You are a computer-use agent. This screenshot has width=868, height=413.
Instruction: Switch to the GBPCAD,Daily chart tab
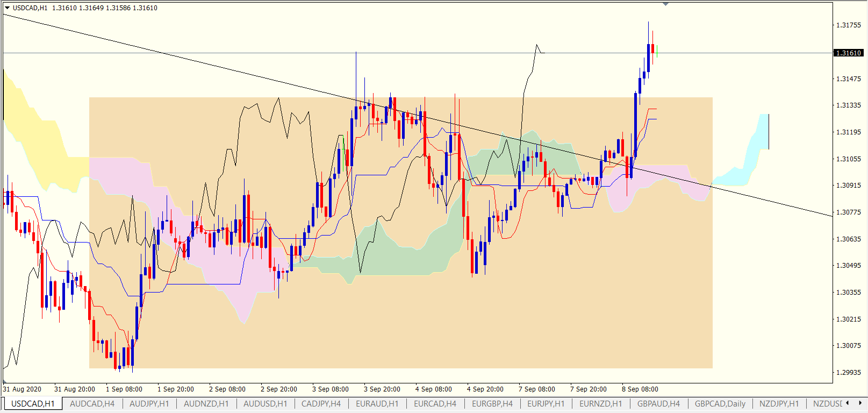point(720,403)
